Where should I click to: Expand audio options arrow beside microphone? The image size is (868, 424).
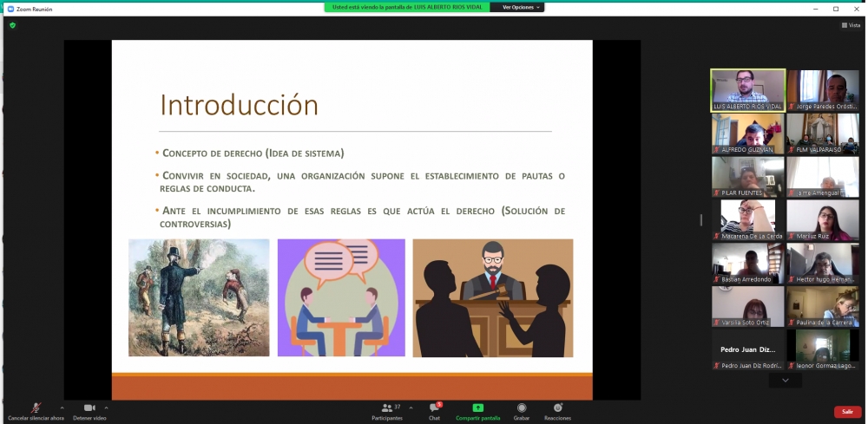point(62,407)
